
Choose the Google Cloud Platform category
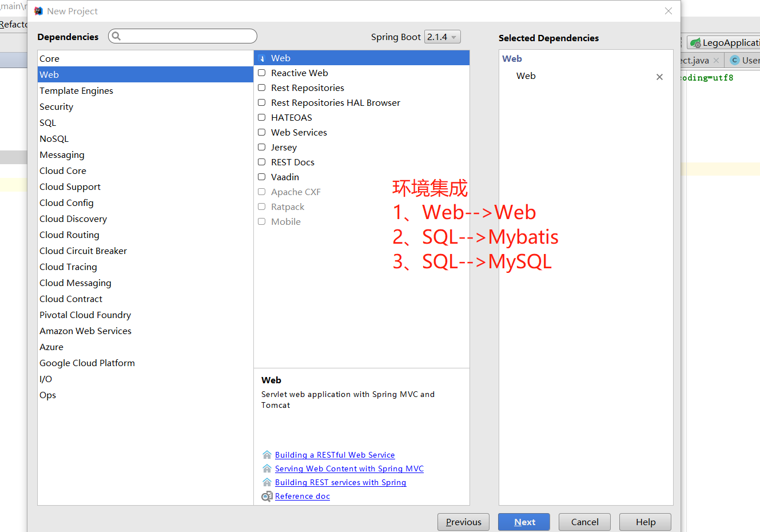(145, 363)
